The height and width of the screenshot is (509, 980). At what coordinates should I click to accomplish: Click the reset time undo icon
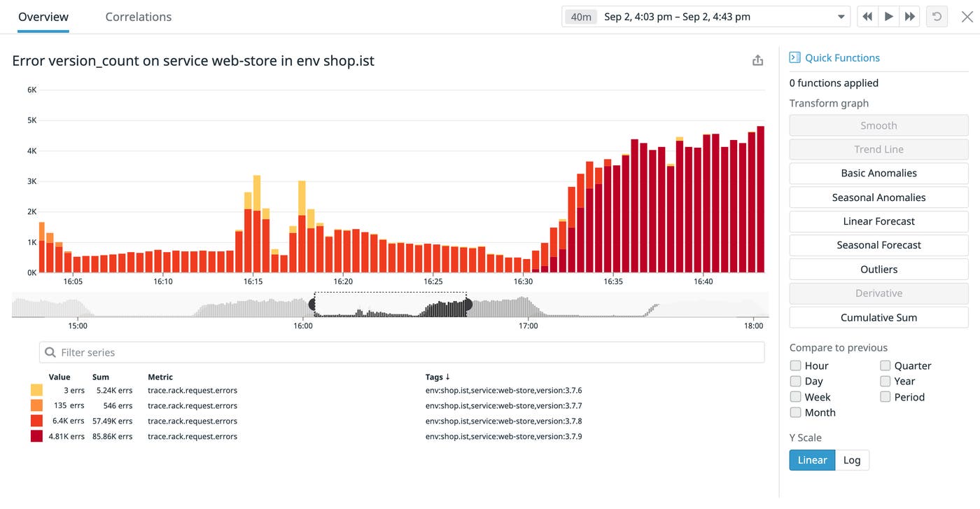click(937, 17)
